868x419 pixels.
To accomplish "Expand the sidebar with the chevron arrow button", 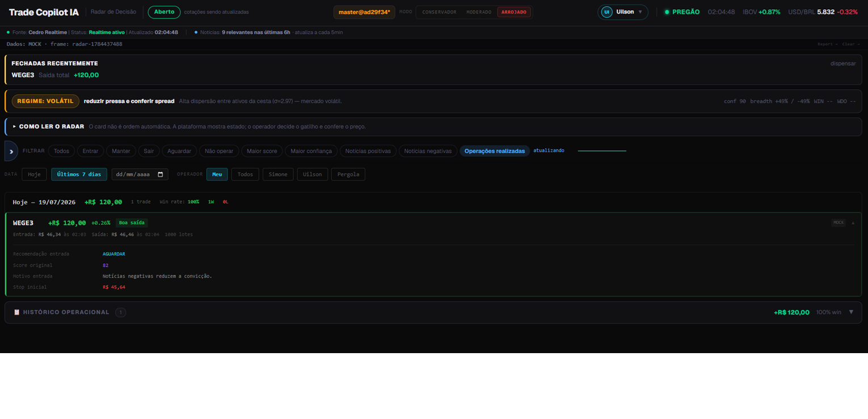I will pyautogui.click(x=11, y=151).
